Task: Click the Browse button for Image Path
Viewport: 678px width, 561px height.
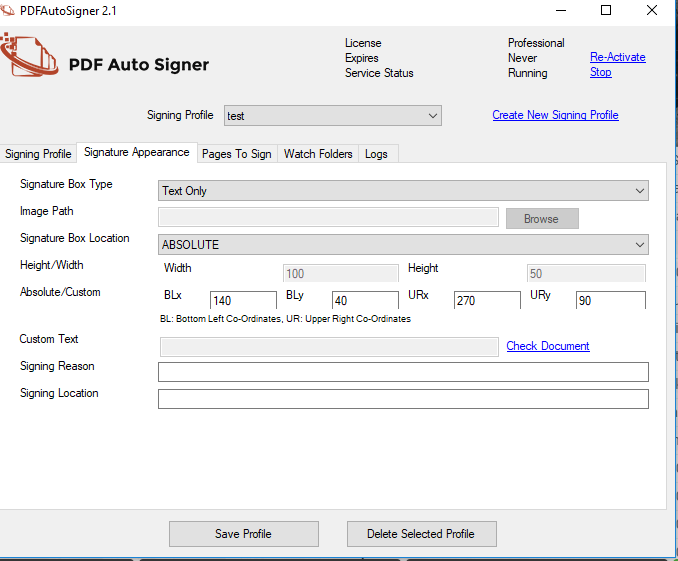Action: pos(542,218)
